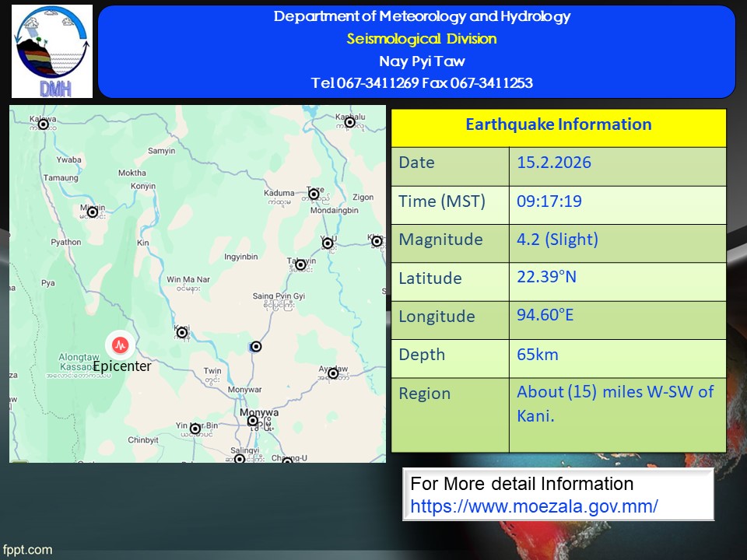Click the DMH logo
This screenshot has width=747, height=560.
point(52,51)
